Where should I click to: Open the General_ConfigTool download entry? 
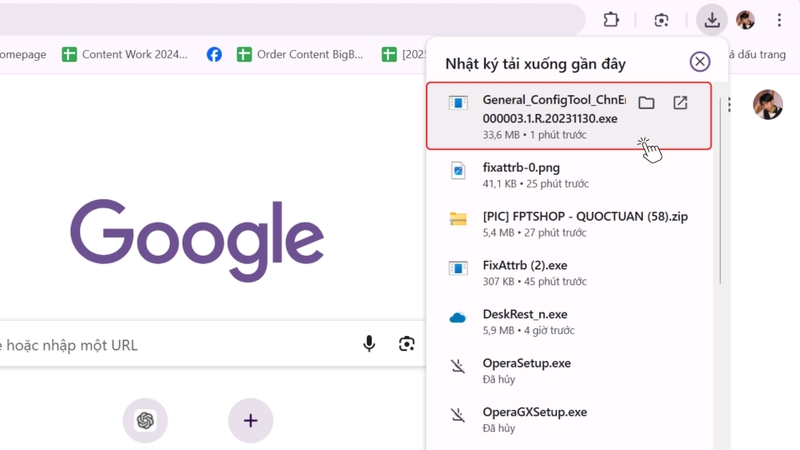(x=569, y=116)
